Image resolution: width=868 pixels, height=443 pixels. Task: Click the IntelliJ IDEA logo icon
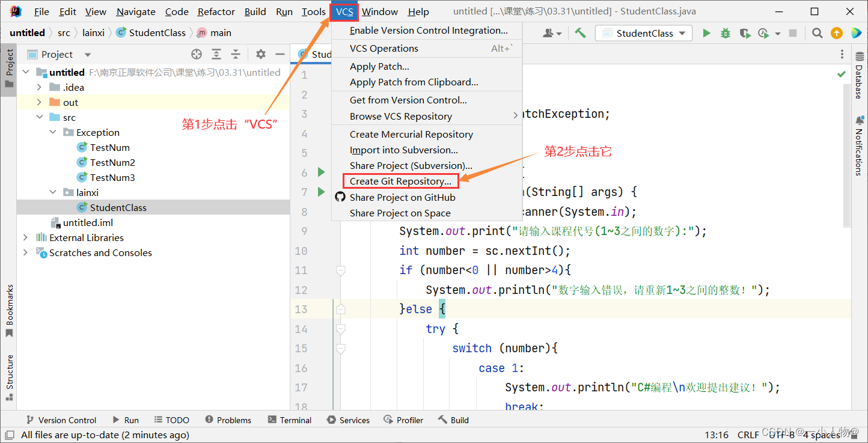pyautogui.click(x=16, y=11)
